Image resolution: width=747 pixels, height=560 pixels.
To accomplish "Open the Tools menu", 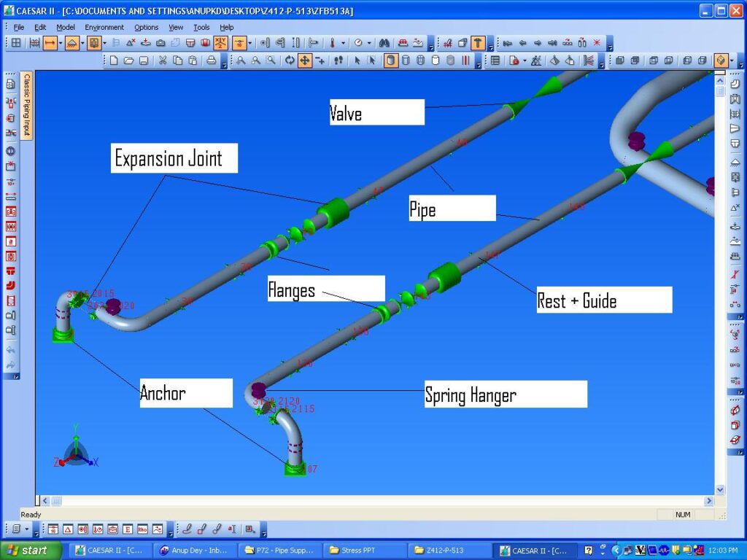I will point(201,27).
